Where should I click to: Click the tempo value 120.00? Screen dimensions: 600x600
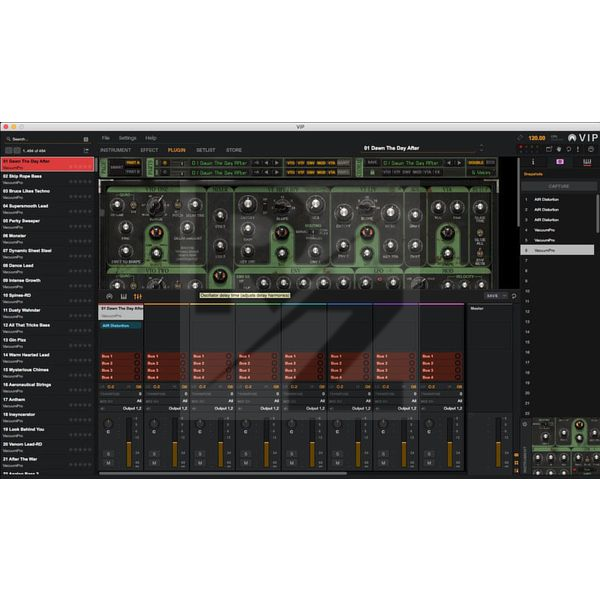pyautogui.click(x=536, y=138)
